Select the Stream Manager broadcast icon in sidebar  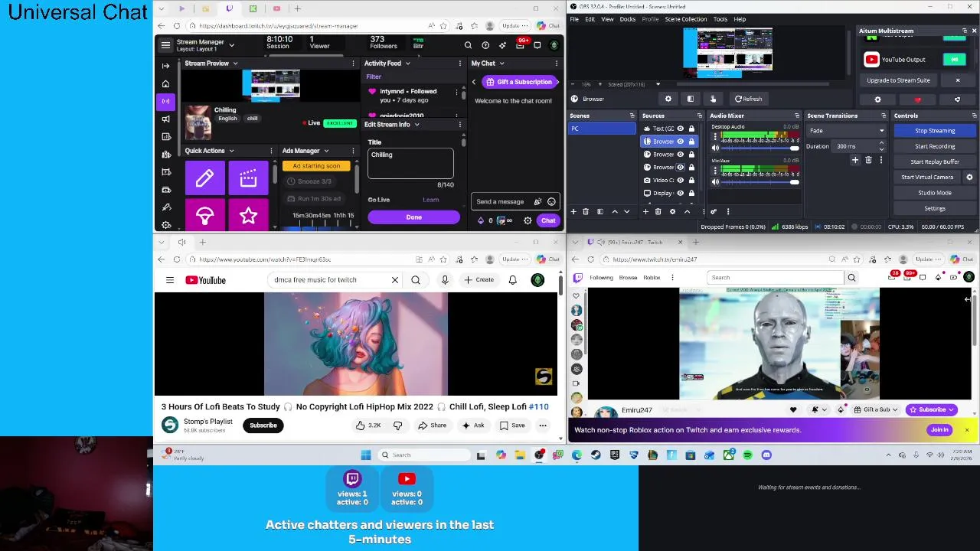166,101
